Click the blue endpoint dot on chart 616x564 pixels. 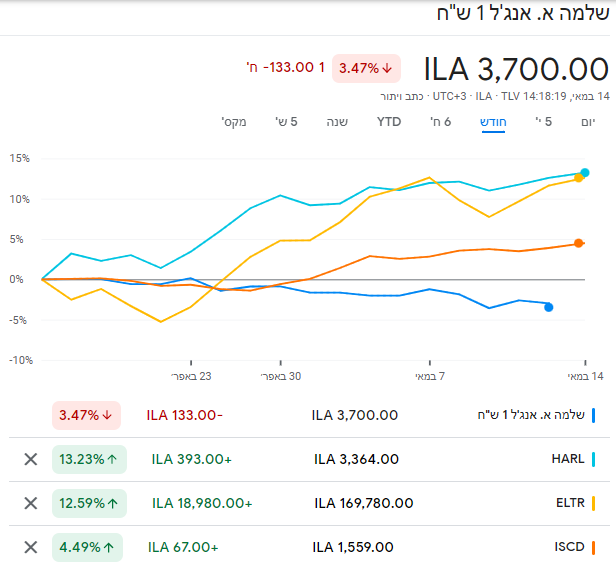548,307
